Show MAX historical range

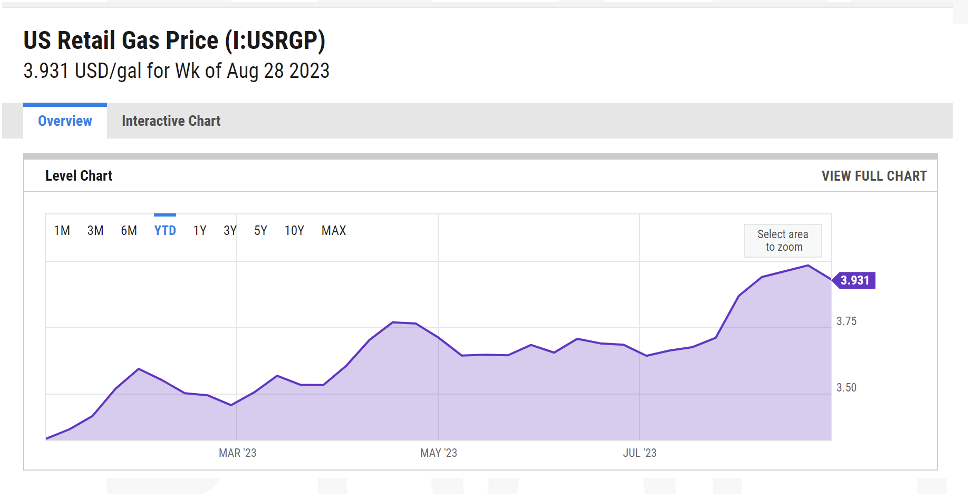[x=334, y=230]
